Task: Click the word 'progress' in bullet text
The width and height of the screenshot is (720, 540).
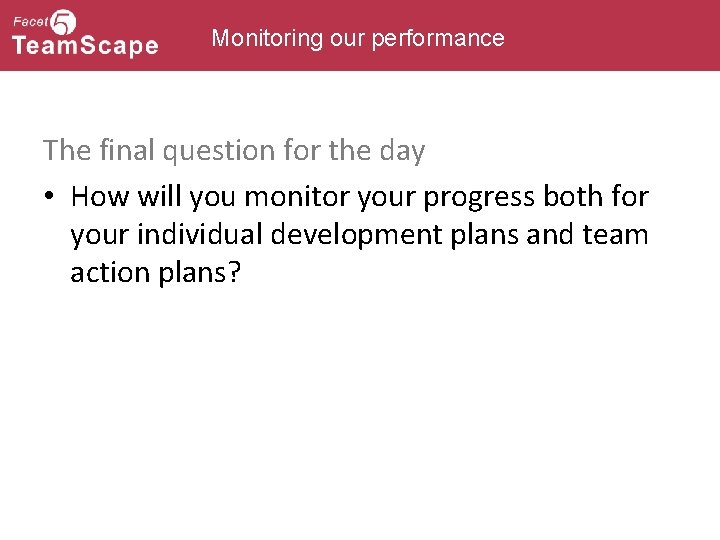Action: [479, 197]
